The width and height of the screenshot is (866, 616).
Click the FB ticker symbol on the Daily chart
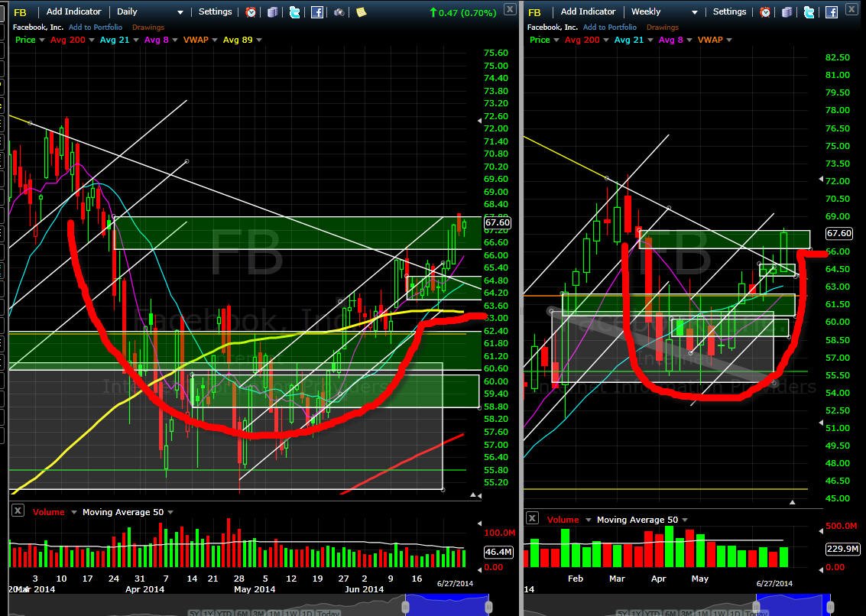[20, 12]
